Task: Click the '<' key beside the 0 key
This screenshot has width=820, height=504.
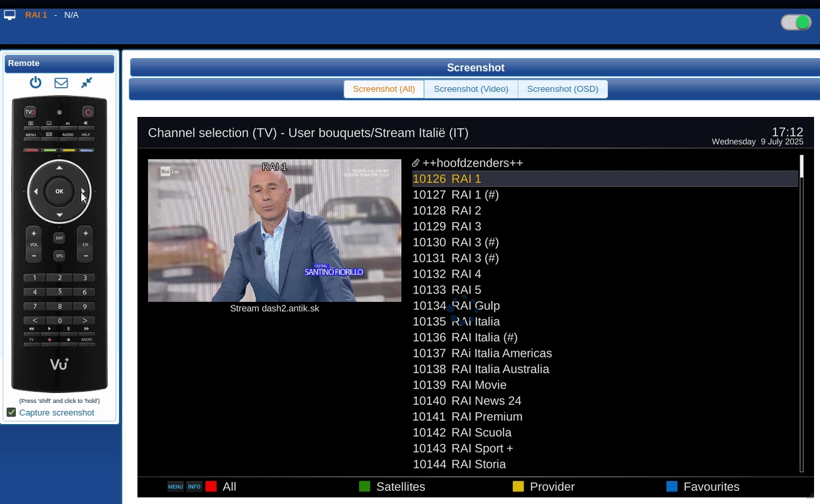Action: (35, 320)
